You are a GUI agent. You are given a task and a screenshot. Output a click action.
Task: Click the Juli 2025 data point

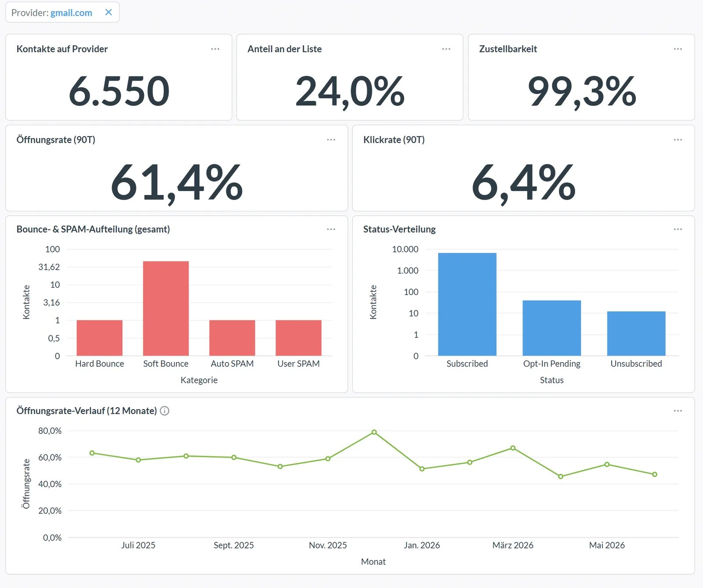pyautogui.click(x=138, y=460)
